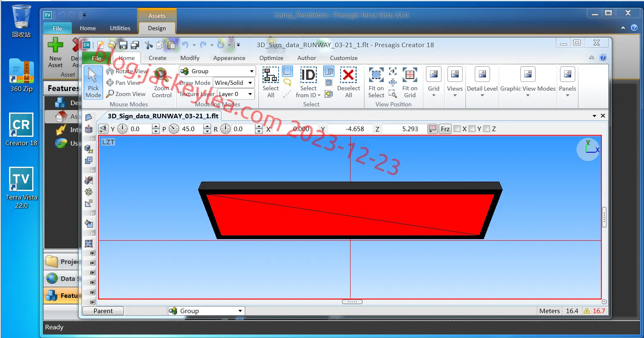Click the Fit on Select icon

click(x=376, y=75)
